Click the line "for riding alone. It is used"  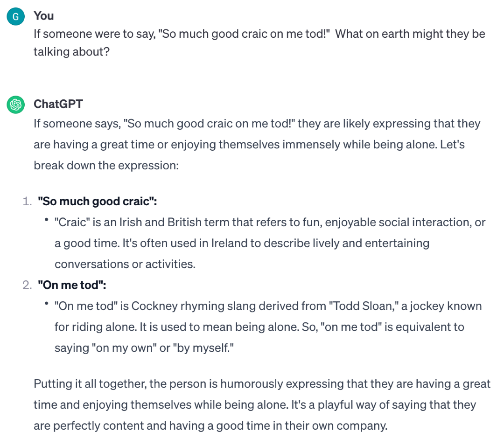point(259,327)
